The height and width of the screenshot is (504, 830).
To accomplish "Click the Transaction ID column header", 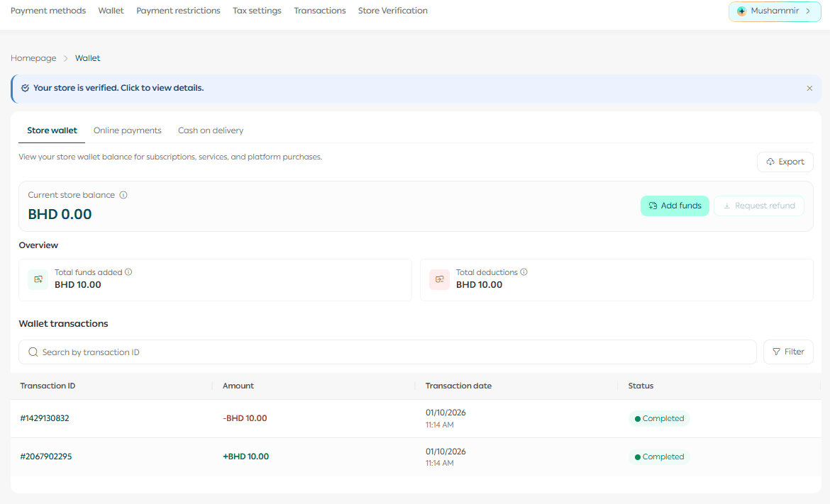I will click(x=48, y=386).
